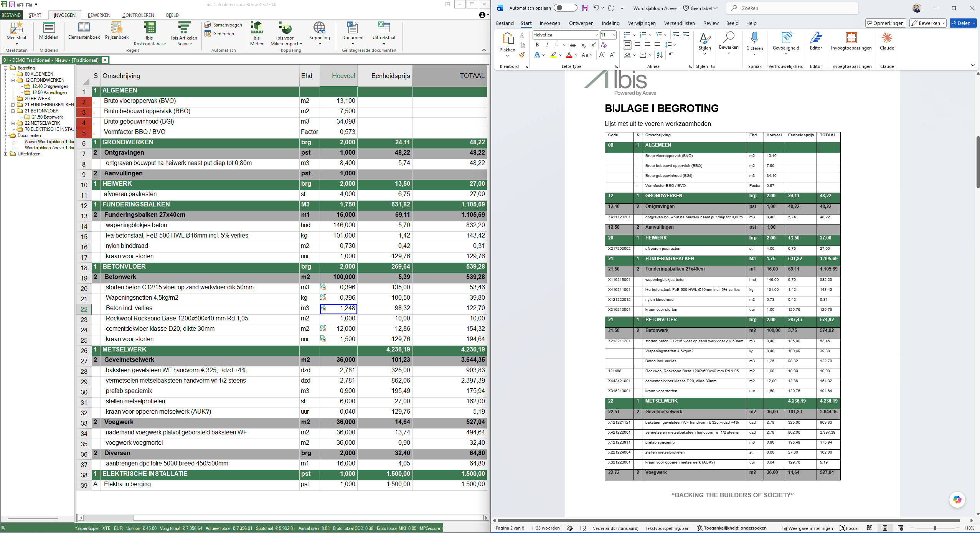Apply italic formatting in Word

click(x=547, y=45)
